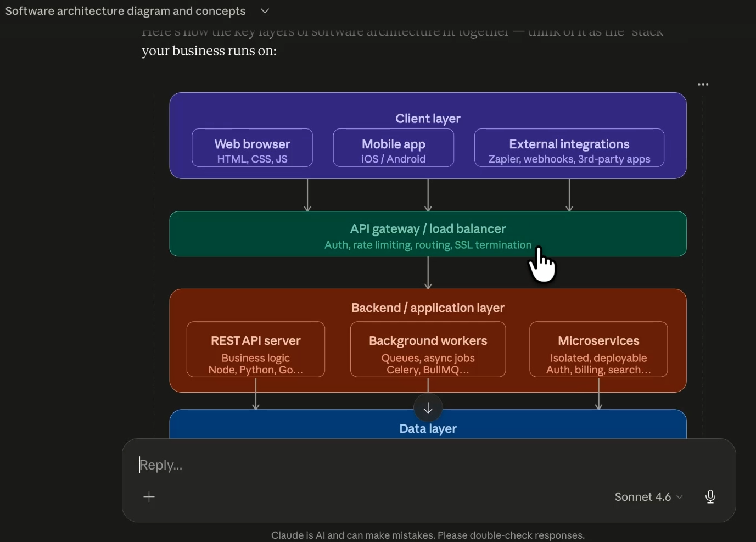Click the External integrations node
The image size is (756, 542).
pos(569,148)
